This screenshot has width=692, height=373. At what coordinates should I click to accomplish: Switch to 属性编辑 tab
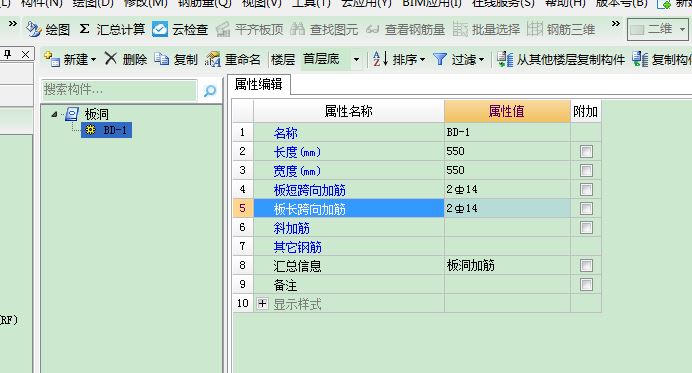pos(259,84)
